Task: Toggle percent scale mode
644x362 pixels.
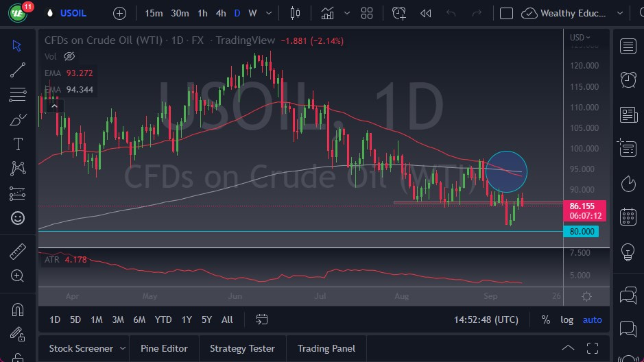Action: 545,319
